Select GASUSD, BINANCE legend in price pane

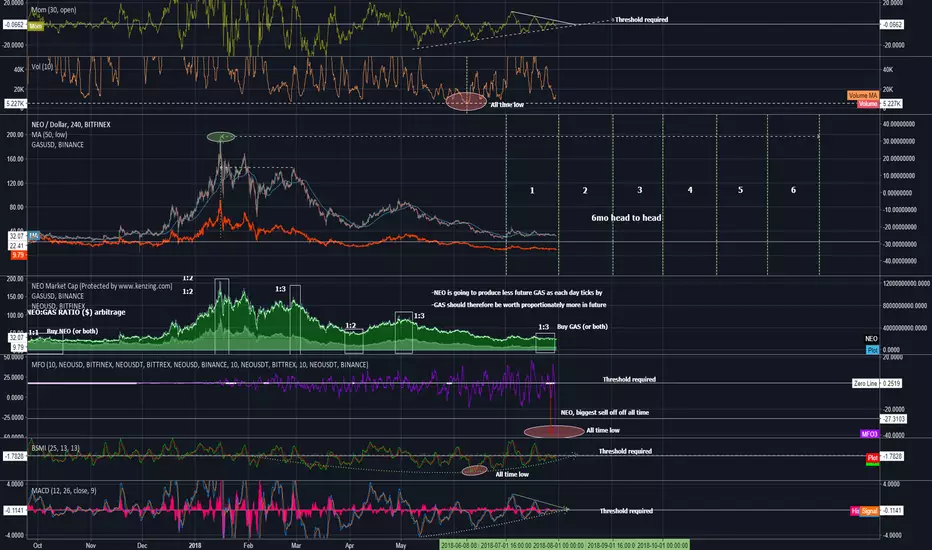[57, 145]
